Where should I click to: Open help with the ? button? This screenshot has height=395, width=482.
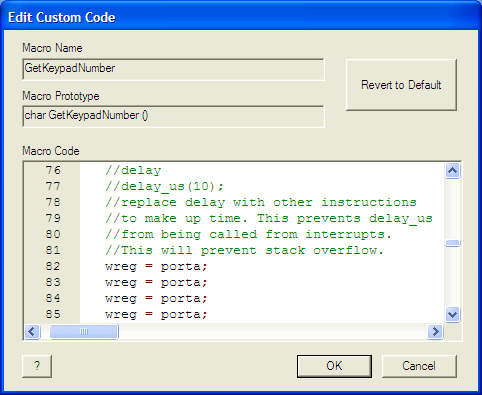(x=37, y=366)
